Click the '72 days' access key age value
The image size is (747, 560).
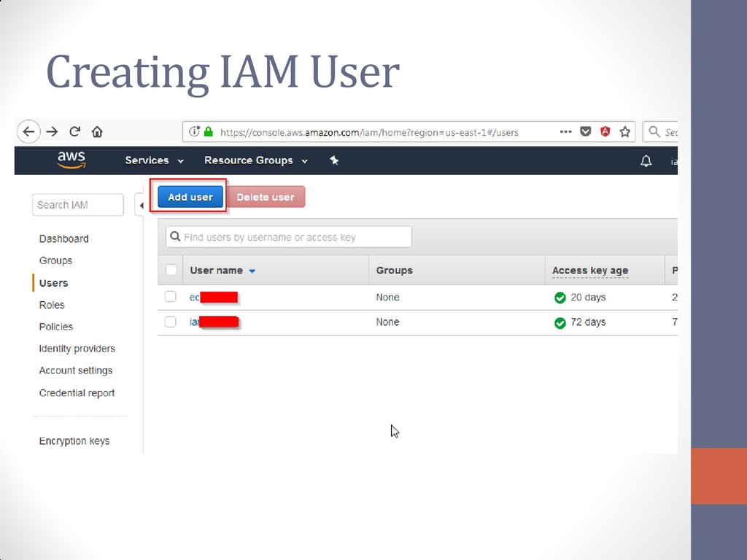589,322
